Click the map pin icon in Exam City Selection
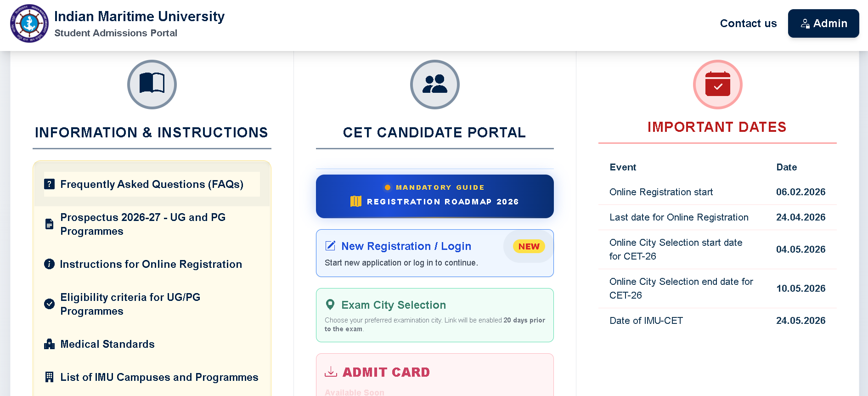868x396 pixels. click(x=330, y=304)
